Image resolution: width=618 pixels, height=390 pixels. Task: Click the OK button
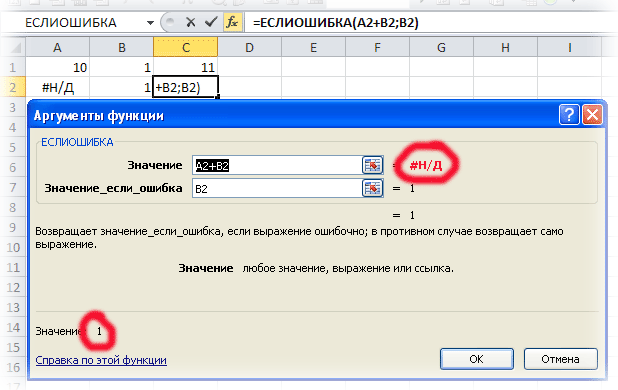(477, 359)
